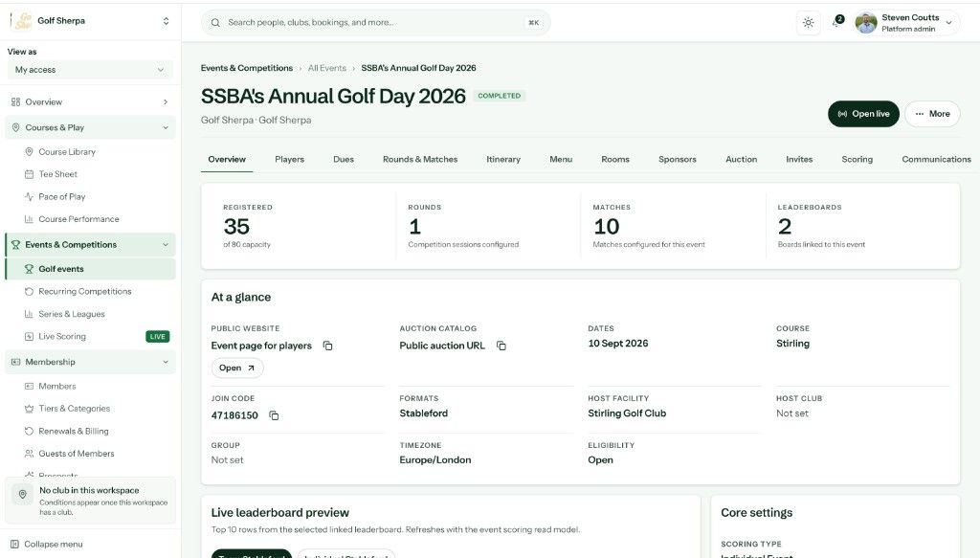Switch to the Rooms tab

coord(615,159)
